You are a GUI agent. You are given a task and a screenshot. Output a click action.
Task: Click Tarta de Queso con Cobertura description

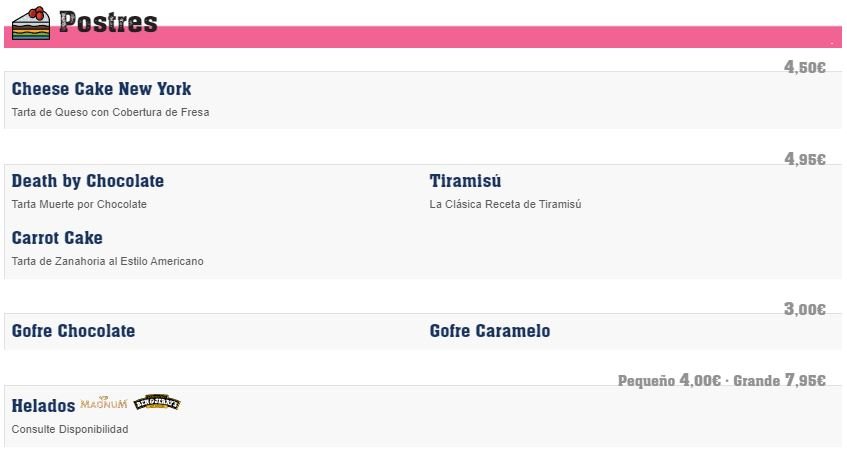[x=110, y=112]
